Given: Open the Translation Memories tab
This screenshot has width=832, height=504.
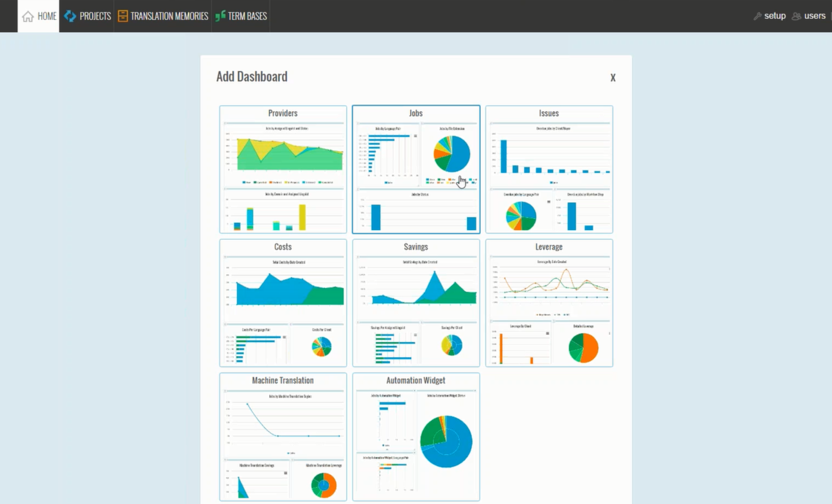Looking at the screenshot, I should pos(169,16).
